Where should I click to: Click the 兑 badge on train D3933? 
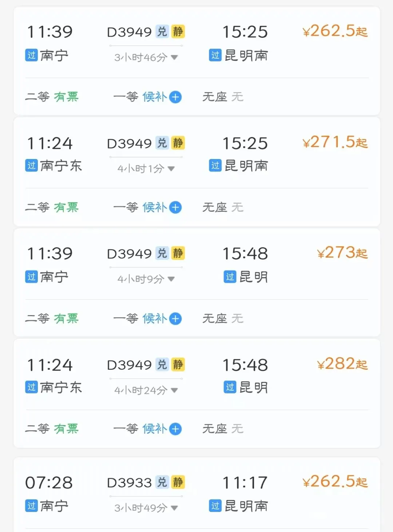click(162, 483)
